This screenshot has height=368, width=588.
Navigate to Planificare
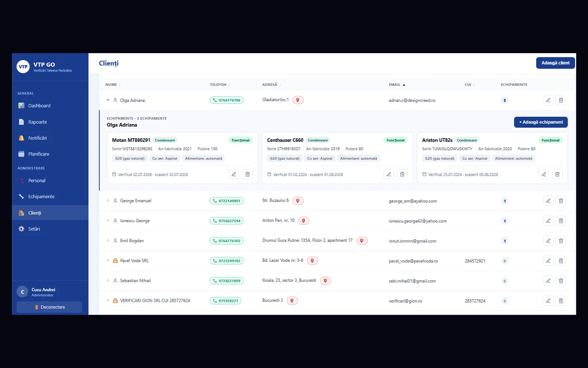[x=50, y=154]
